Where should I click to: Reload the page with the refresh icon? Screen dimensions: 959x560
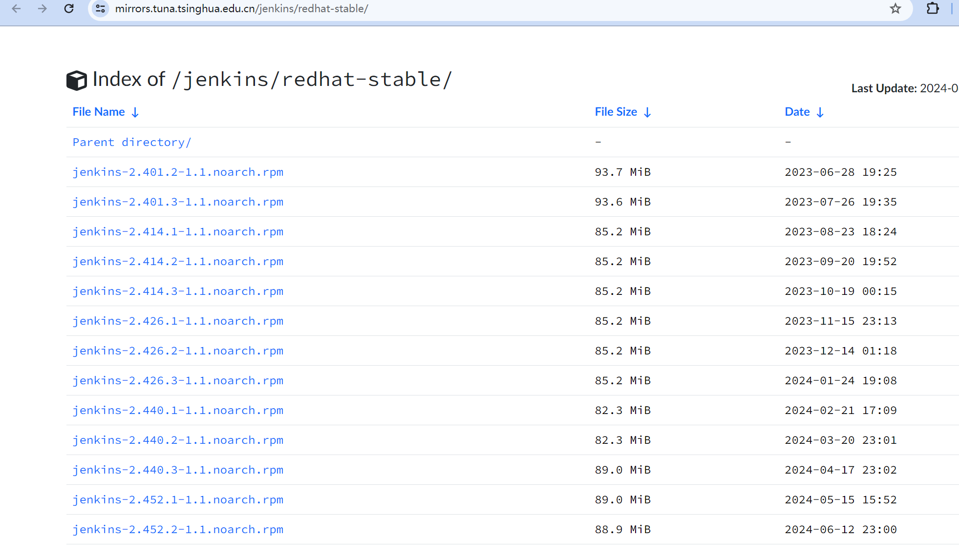click(x=69, y=8)
